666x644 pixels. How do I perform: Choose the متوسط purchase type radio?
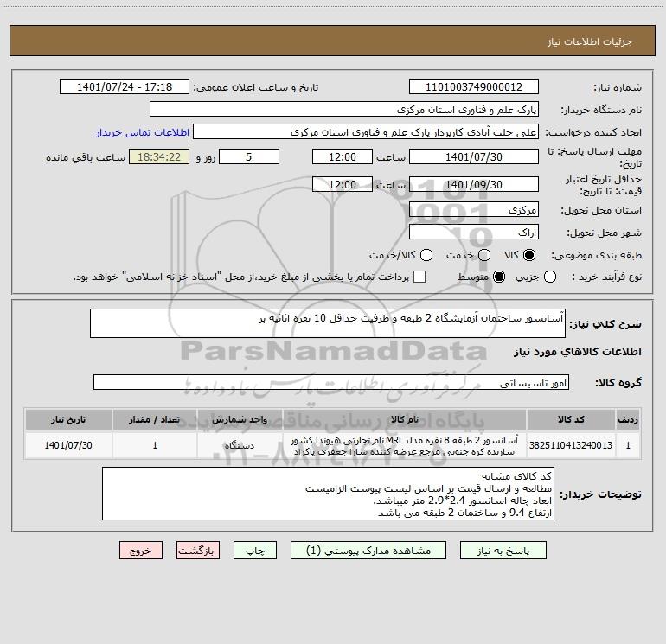click(x=499, y=277)
